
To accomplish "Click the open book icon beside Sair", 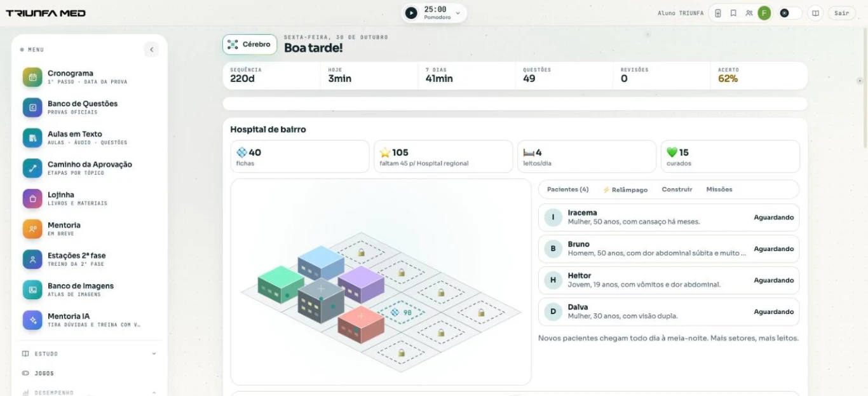I will pos(815,13).
